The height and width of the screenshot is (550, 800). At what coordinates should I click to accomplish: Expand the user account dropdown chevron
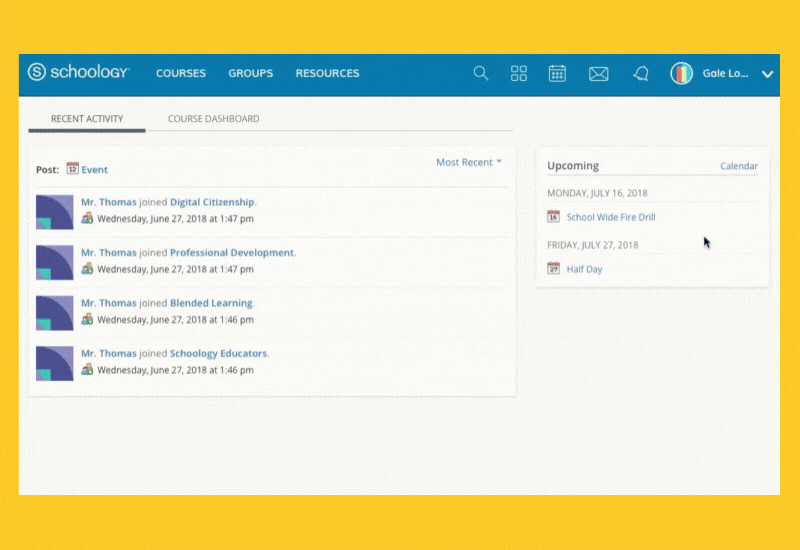pyautogui.click(x=767, y=74)
